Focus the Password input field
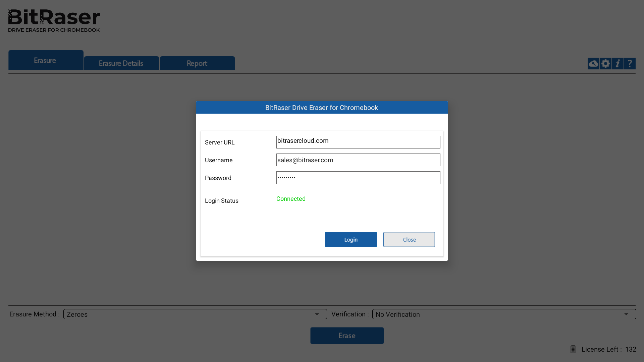Image resolution: width=644 pixels, height=362 pixels. point(358,178)
